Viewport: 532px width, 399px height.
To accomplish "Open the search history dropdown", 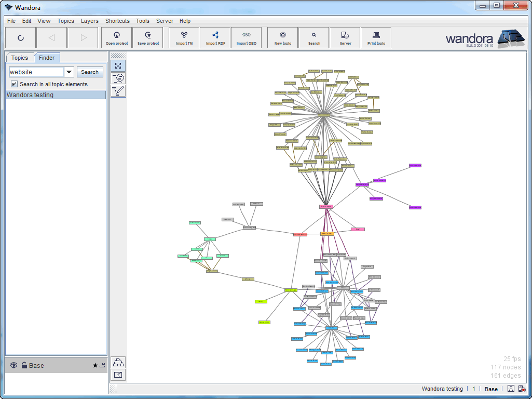I will [69, 72].
